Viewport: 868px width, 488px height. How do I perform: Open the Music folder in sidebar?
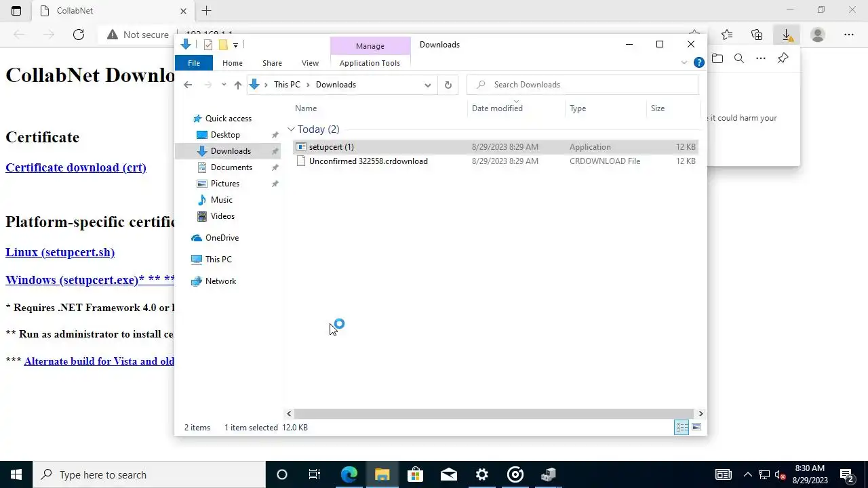[x=221, y=200]
